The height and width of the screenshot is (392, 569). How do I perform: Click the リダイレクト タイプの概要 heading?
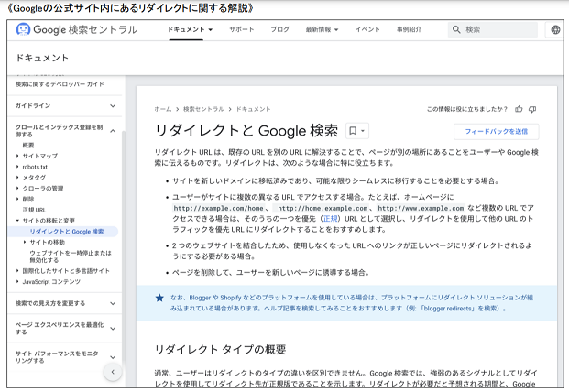point(220,350)
